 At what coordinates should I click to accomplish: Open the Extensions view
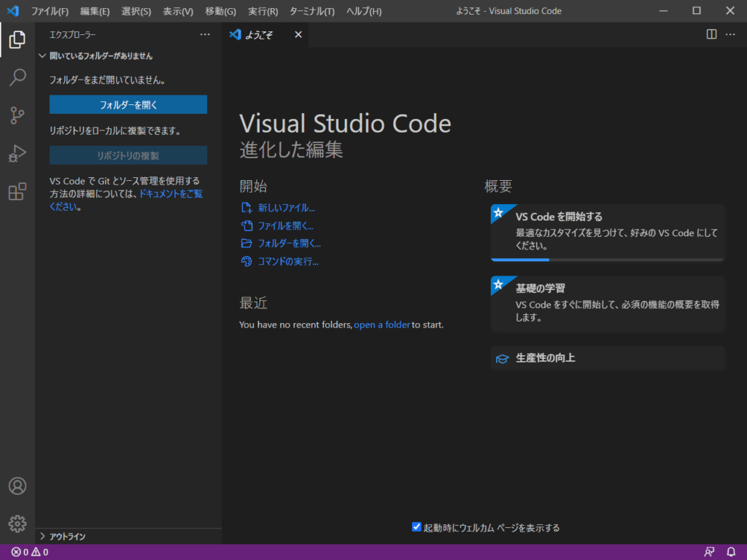[18, 192]
